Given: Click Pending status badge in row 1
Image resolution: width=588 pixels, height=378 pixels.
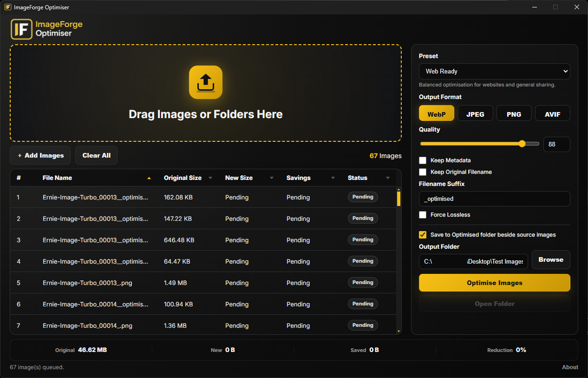Looking at the screenshot, I should (363, 197).
